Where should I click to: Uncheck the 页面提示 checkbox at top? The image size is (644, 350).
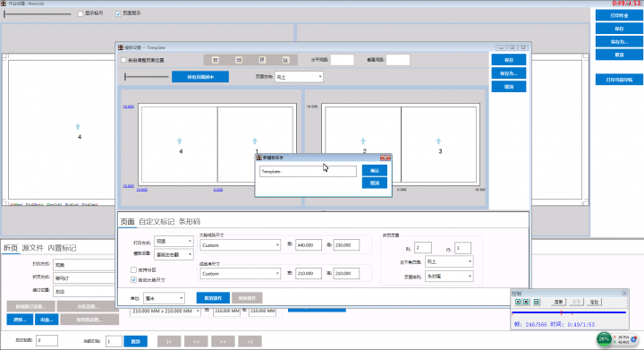point(118,13)
